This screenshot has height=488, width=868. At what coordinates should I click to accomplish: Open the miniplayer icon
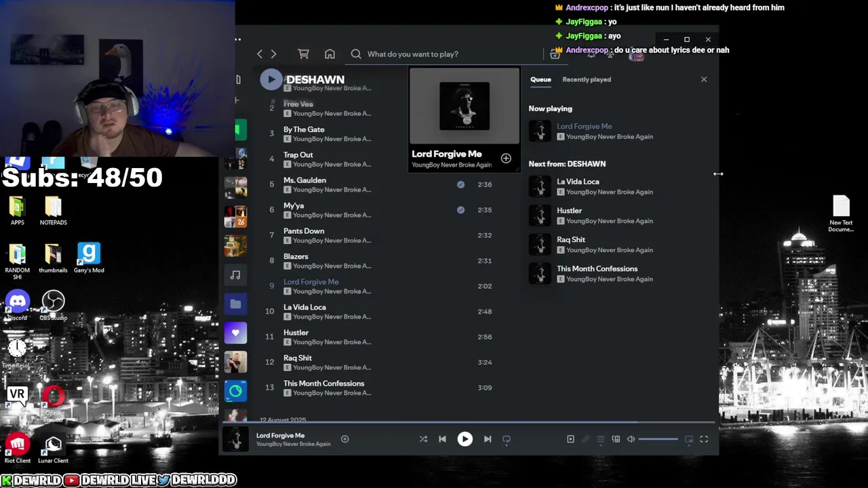(689, 439)
